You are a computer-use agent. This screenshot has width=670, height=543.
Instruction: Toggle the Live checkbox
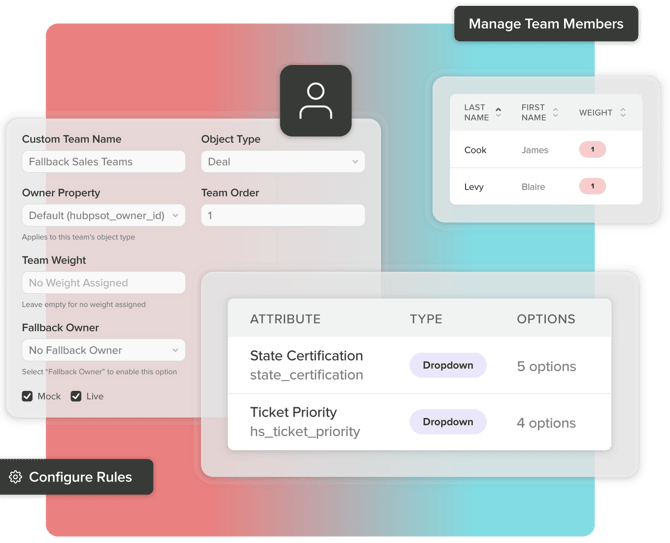pyautogui.click(x=76, y=396)
